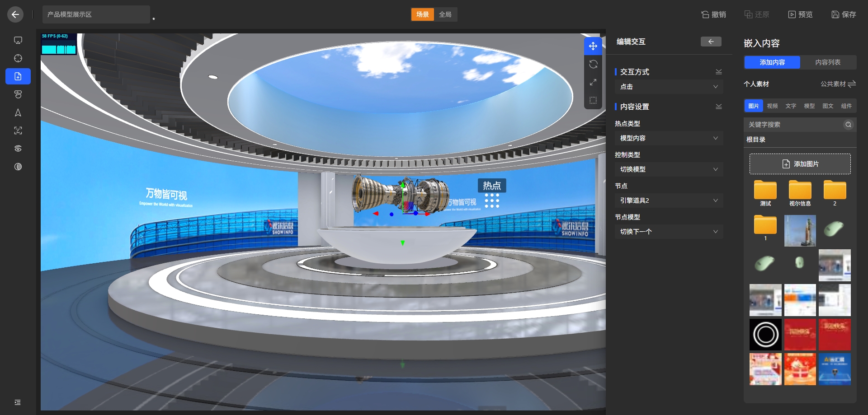Click the box selection tool icon
868x415 pixels.
coord(593,100)
